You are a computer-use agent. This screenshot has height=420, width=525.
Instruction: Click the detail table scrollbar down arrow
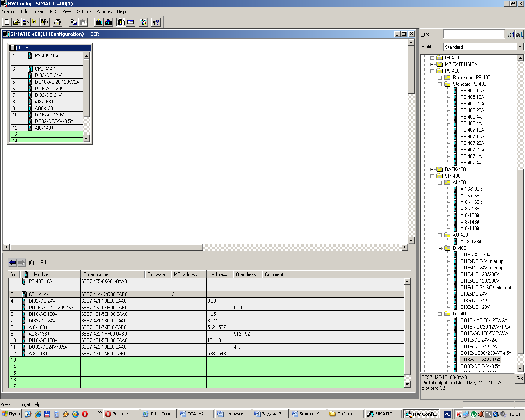click(407, 384)
